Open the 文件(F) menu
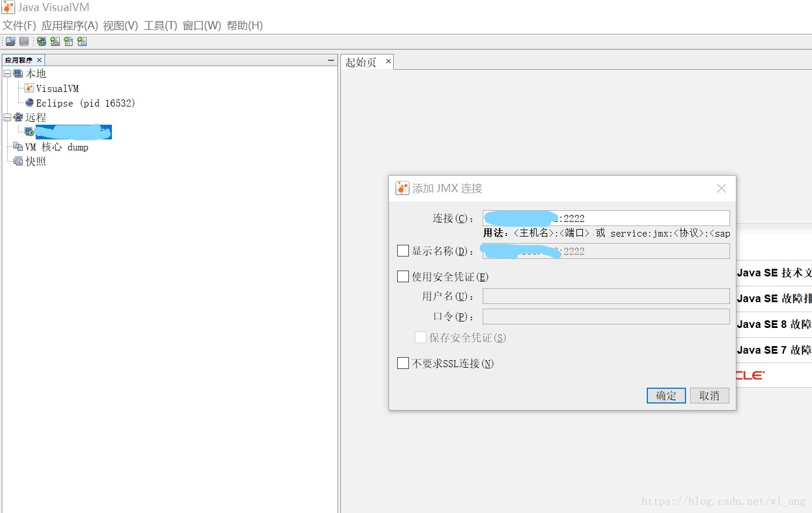Image resolution: width=812 pixels, height=513 pixels. click(19, 25)
